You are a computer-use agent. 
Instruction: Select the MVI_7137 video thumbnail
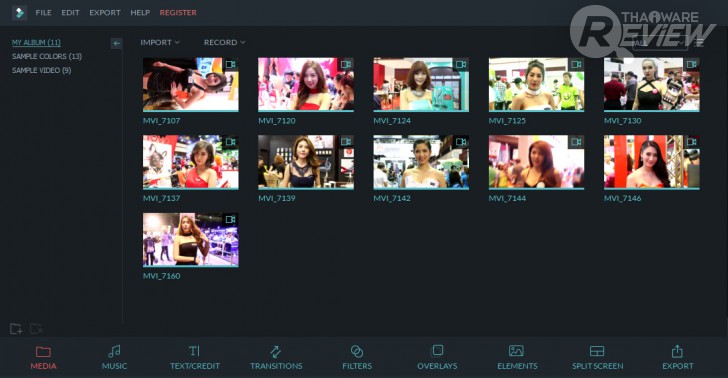click(191, 162)
